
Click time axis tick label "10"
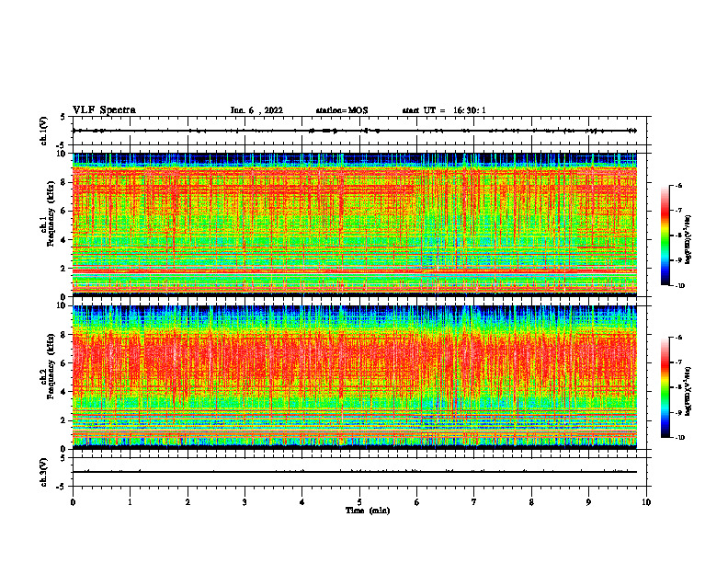(x=646, y=502)
